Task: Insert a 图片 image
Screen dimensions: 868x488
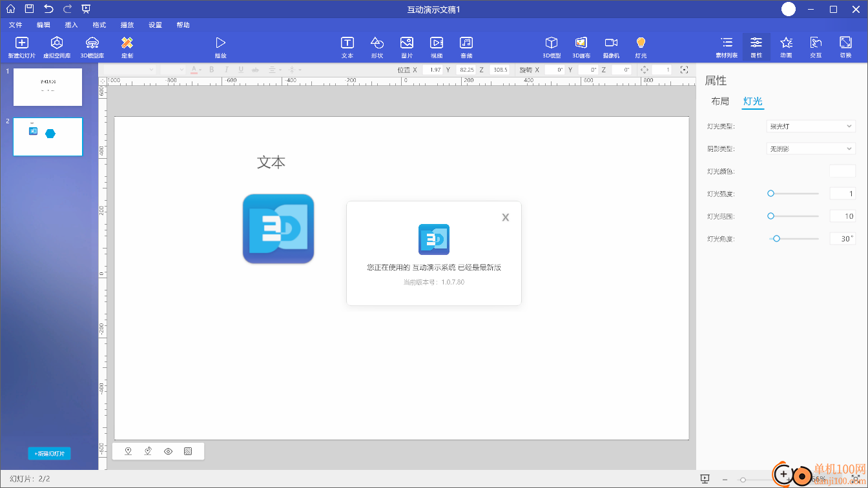Action: (407, 47)
